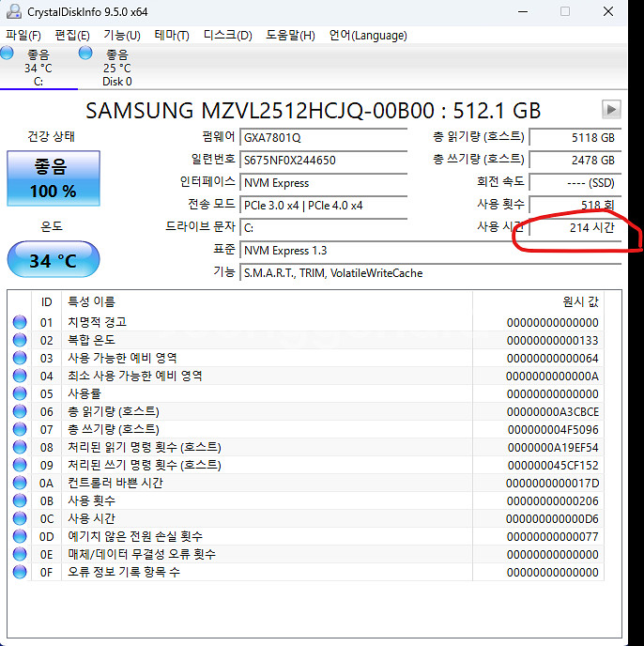Open the 디스크(D) menu

pos(228,36)
